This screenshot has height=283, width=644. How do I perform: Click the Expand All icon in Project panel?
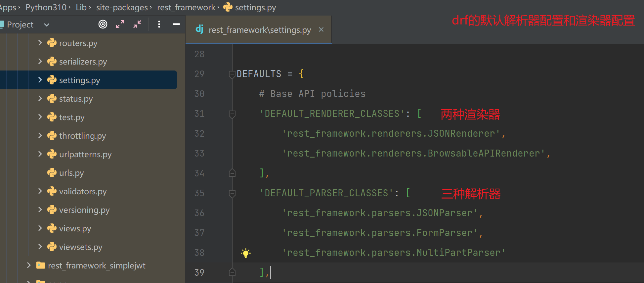tap(120, 24)
